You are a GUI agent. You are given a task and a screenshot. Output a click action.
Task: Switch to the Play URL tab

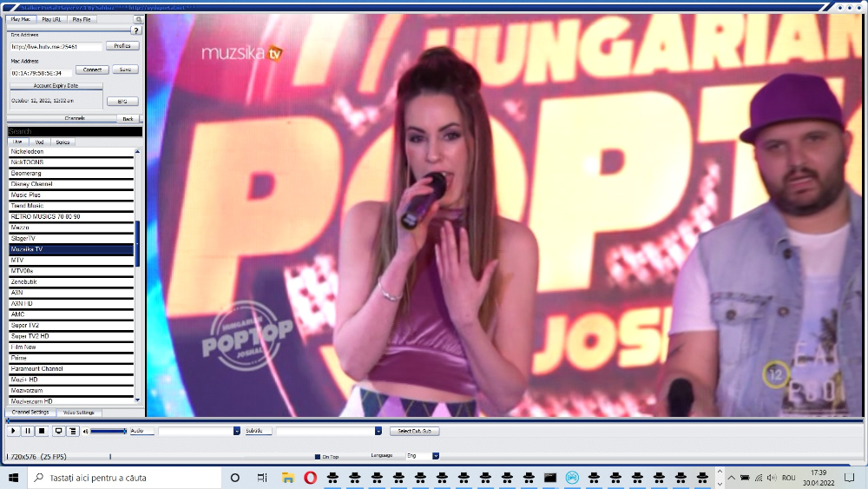[51, 19]
